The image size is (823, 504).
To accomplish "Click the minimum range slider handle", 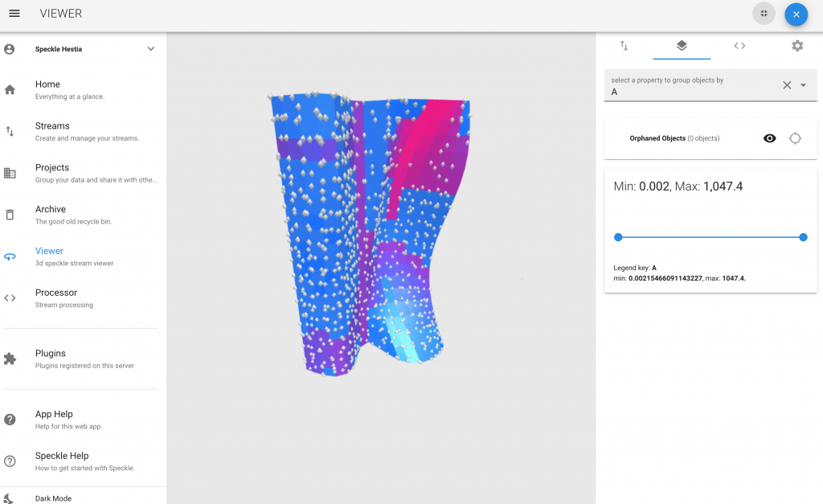I will pyautogui.click(x=618, y=237).
